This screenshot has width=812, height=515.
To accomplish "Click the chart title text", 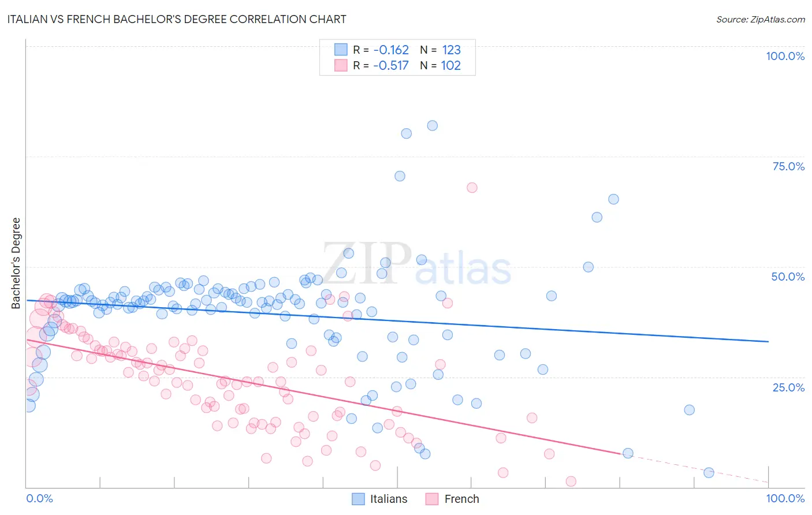I will pyautogui.click(x=177, y=19).
